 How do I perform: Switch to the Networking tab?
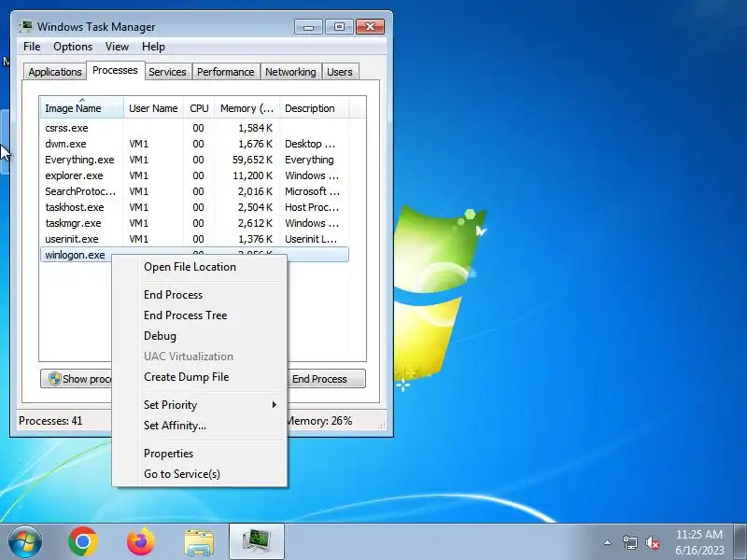coord(290,72)
